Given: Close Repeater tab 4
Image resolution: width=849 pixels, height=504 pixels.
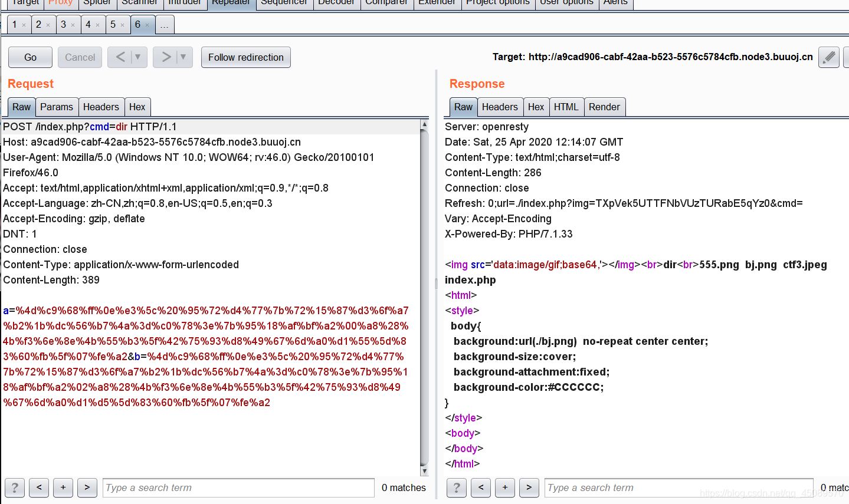Looking at the screenshot, I should click(x=98, y=25).
